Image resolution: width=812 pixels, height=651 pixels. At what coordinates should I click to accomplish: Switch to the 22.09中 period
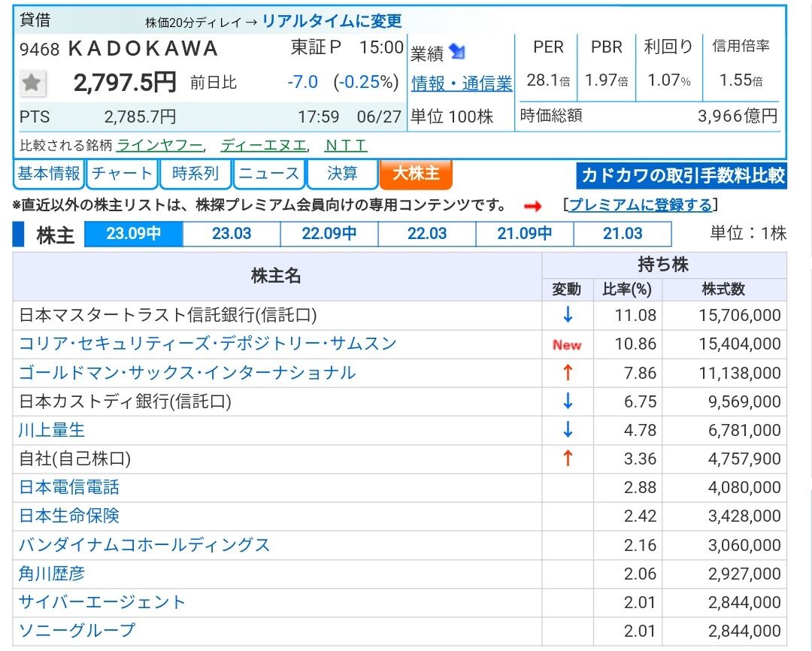329,234
